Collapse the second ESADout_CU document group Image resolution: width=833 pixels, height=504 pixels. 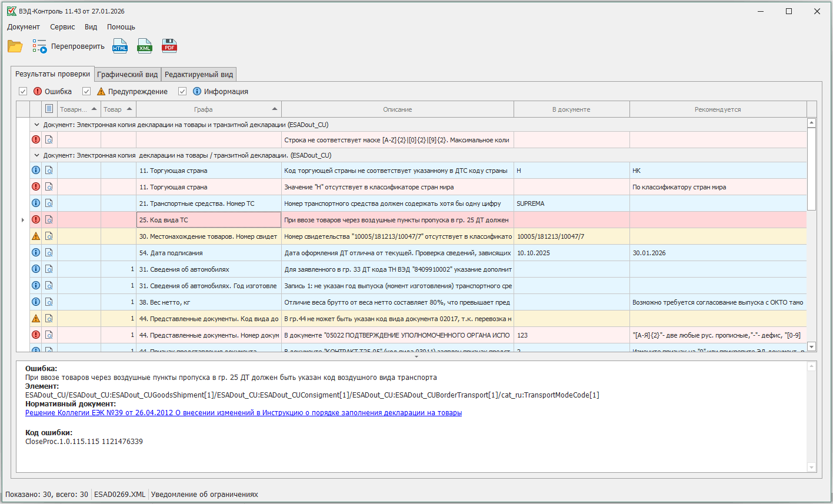(x=36, y=155)
